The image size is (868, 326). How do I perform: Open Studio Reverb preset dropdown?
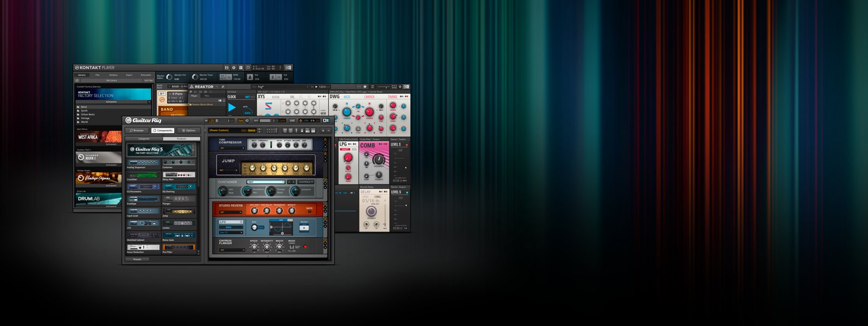pyautogui.click(x=231, y=212)
